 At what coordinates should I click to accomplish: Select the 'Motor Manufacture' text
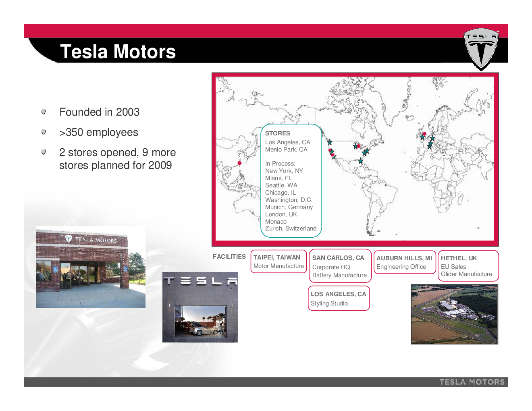click(x=278, y=266)
